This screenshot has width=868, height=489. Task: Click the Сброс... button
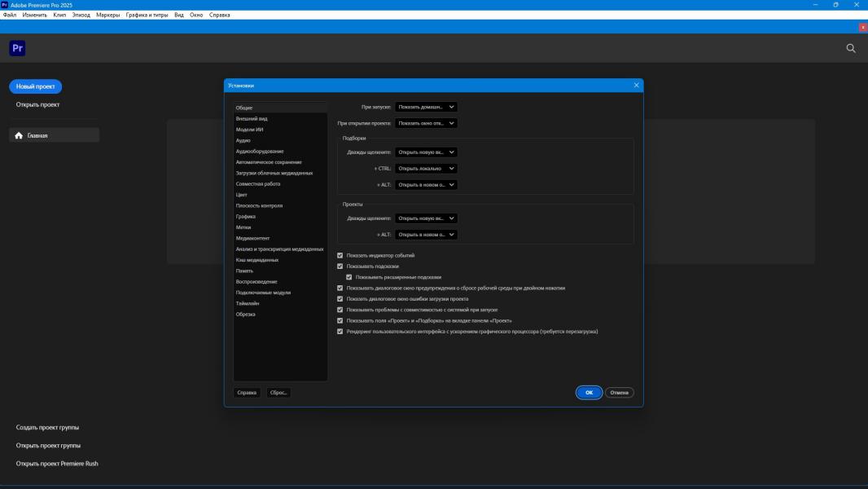tap(278, 393)
